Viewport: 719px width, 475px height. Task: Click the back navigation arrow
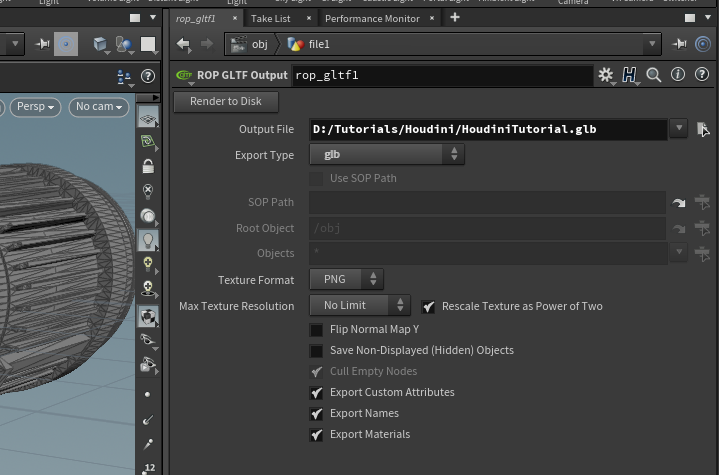click(183, 44)
